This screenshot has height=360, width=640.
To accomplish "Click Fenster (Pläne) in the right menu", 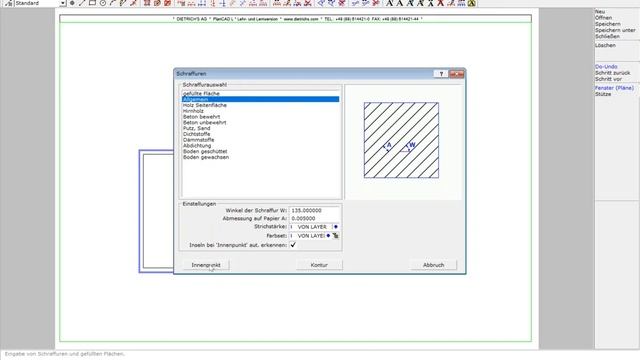I will [x=614, y=88].
